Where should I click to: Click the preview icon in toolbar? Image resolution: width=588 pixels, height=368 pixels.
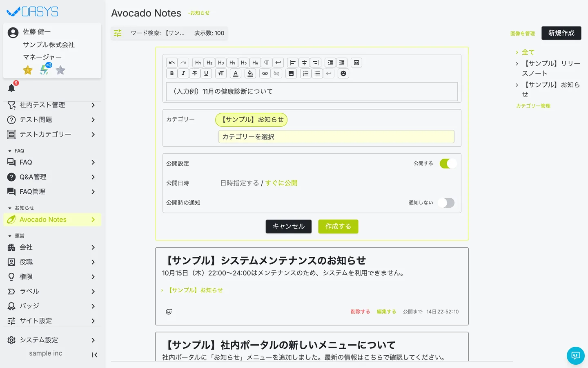[x=356, y=63]
